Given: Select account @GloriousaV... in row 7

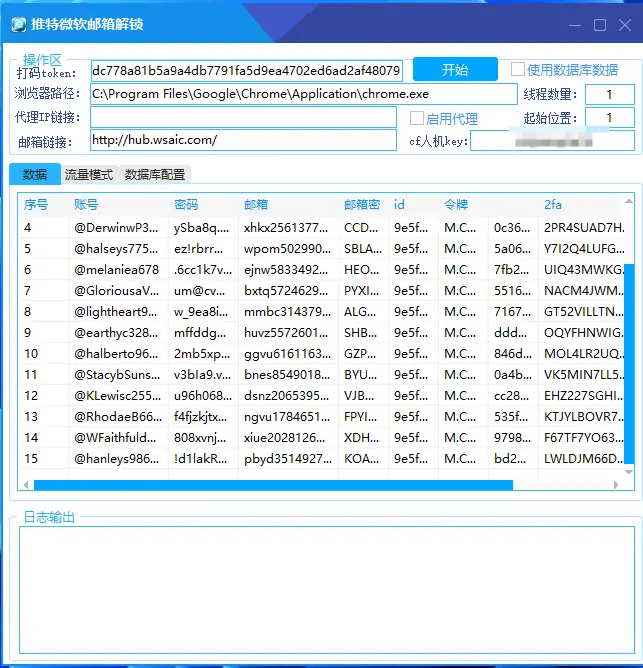Looking at the screenshot, I should (116, 291).
